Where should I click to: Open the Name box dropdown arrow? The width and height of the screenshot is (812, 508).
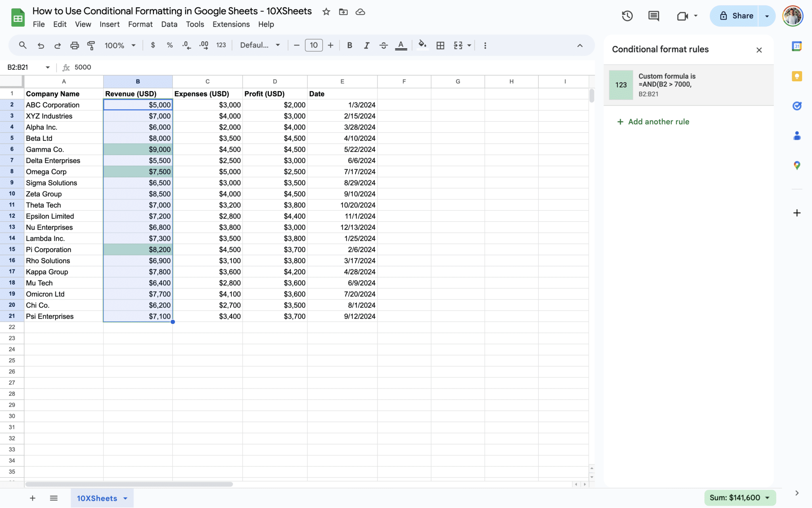48,67
